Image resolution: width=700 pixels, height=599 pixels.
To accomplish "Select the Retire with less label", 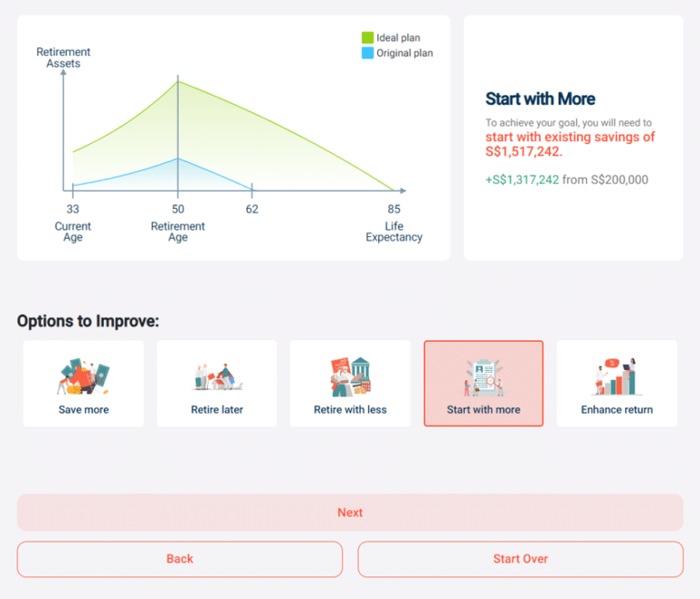I will tap(350, 410).
